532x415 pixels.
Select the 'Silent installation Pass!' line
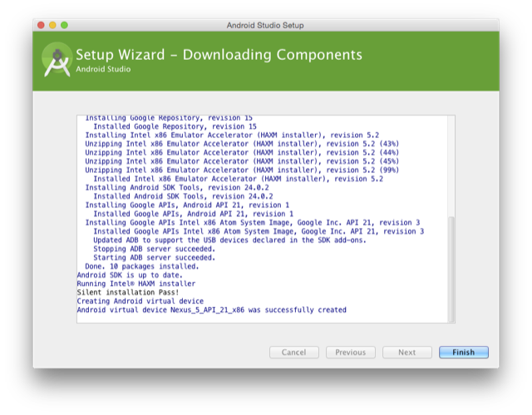point(127,293)
